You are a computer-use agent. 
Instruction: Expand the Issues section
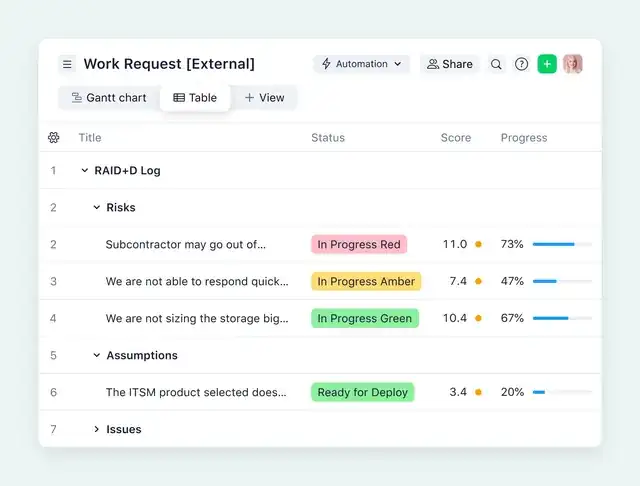[96, 429]
